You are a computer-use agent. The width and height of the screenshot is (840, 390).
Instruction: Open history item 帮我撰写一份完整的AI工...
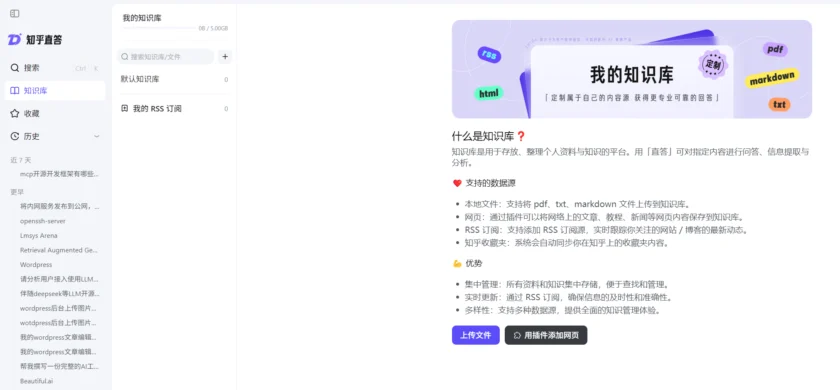click(x=59, y=366)
